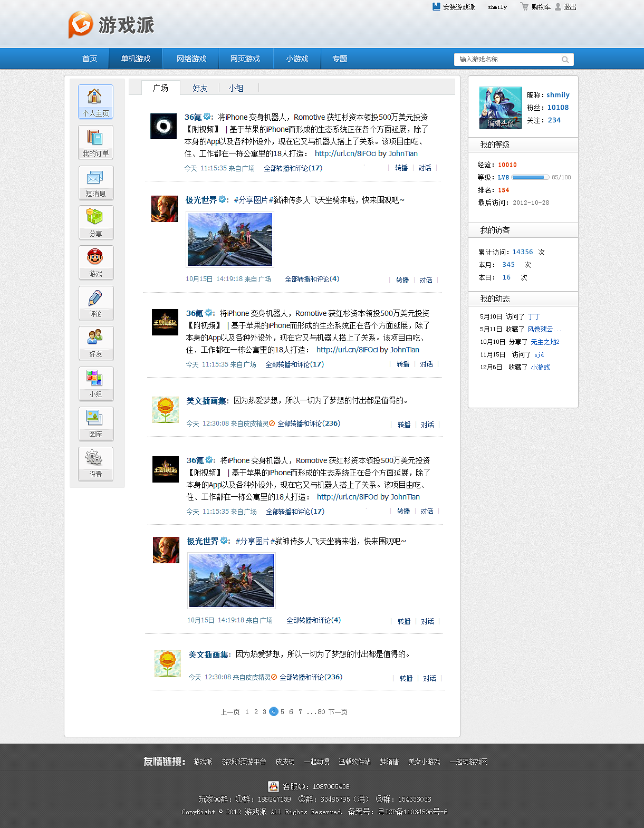The width and height of the screenshot is (644, 828).
Task: Open 一起动漫 footer link
Action: coord(316,762)
